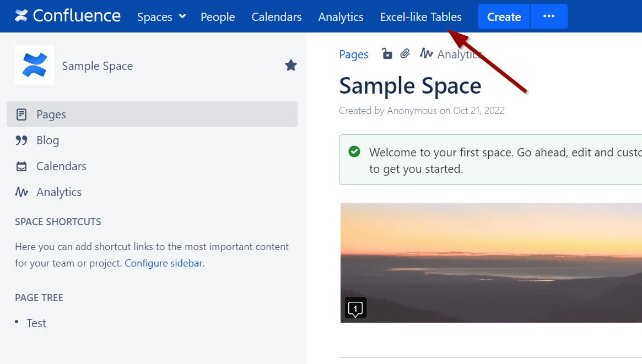Open the Configure sidebar link
The image size is (642, 364).
click(x=163, y=263)
